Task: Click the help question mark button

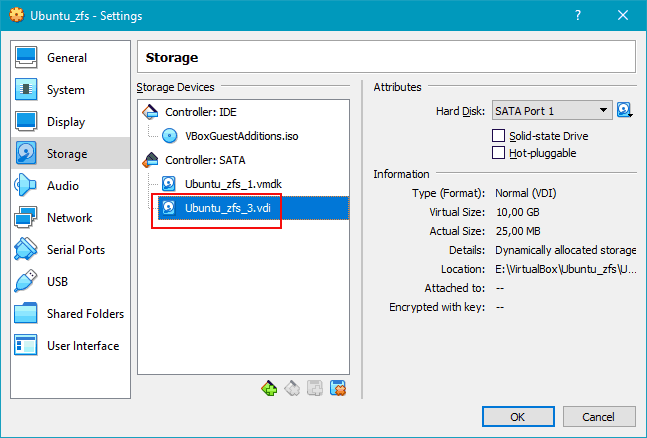Action: pyautogui.click(x=578, y=15)
